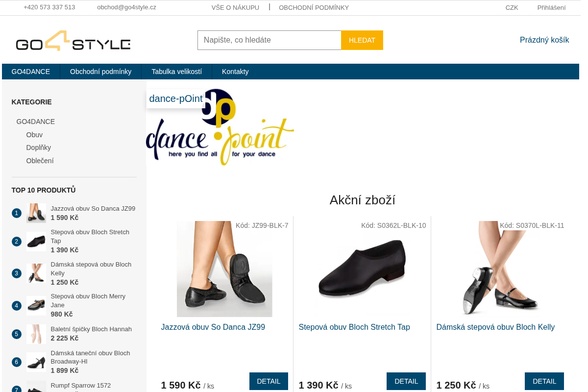Open the dance-pOint brand logo banner
This screenshot has height=392, width=588.
[x=220, y=127]
